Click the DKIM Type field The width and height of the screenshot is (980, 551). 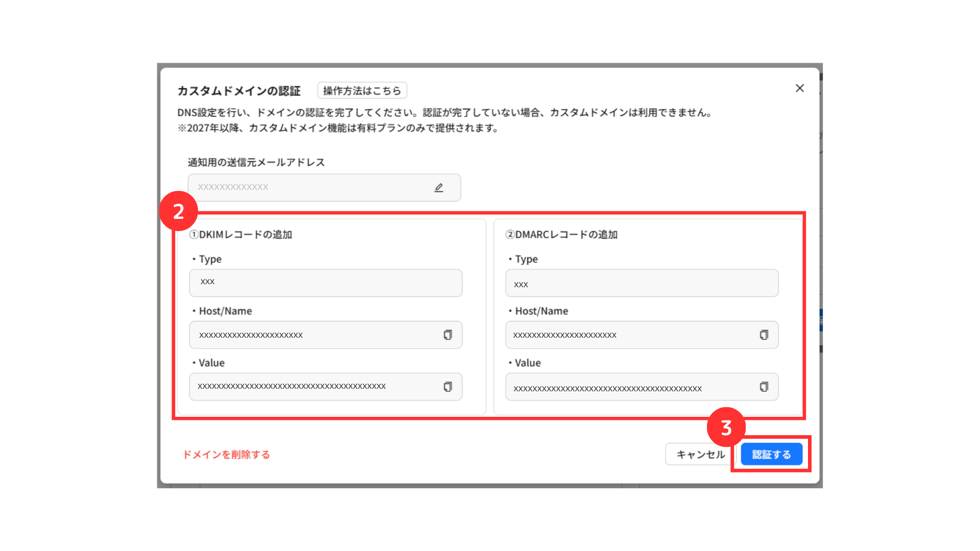(x=326, y=283)
